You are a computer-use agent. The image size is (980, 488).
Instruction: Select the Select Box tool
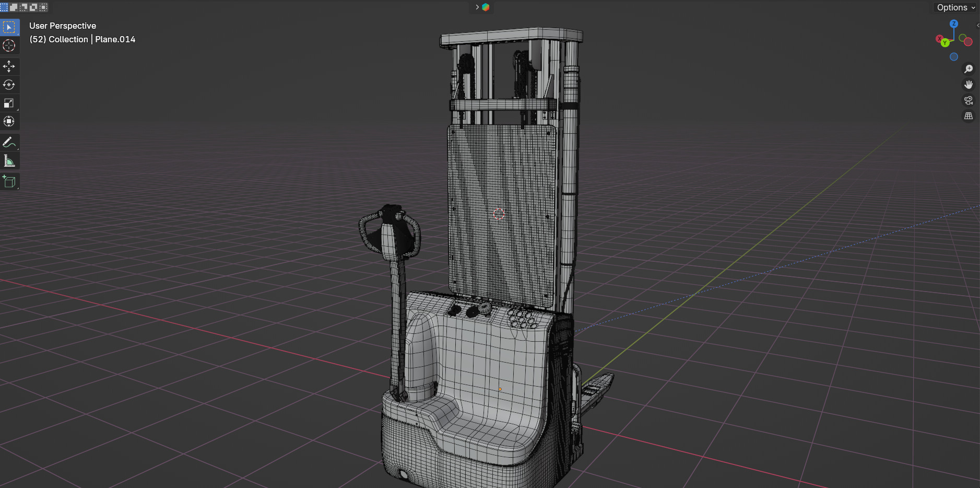(x=9, y=27)
